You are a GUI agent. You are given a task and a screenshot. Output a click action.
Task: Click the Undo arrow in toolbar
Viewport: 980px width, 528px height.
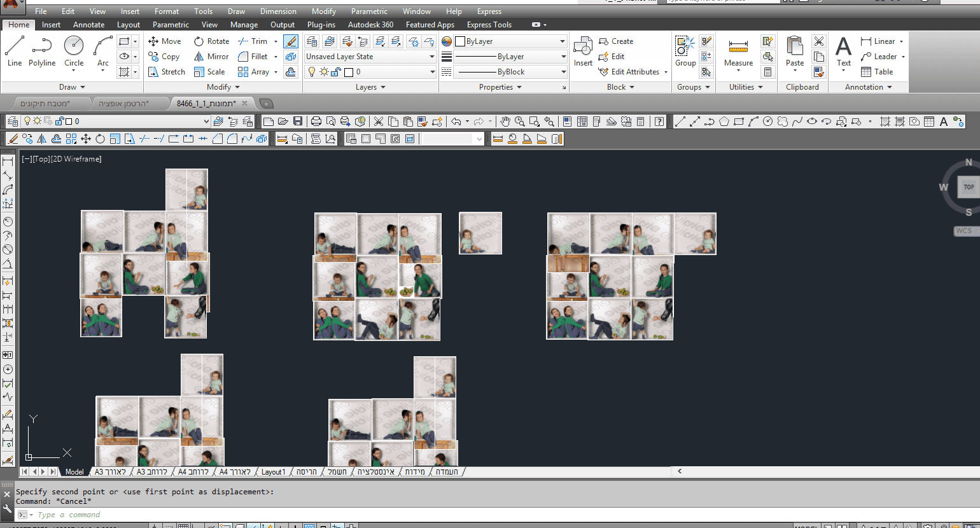(456, 121)
